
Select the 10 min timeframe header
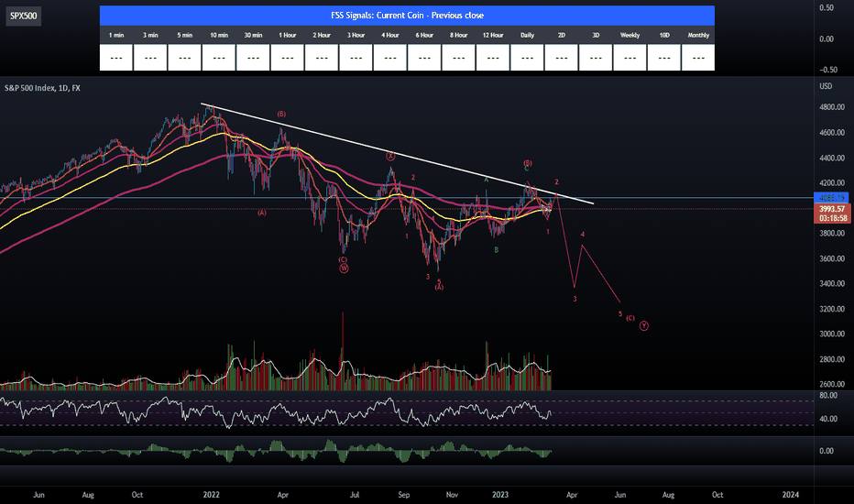coord(219,35)
